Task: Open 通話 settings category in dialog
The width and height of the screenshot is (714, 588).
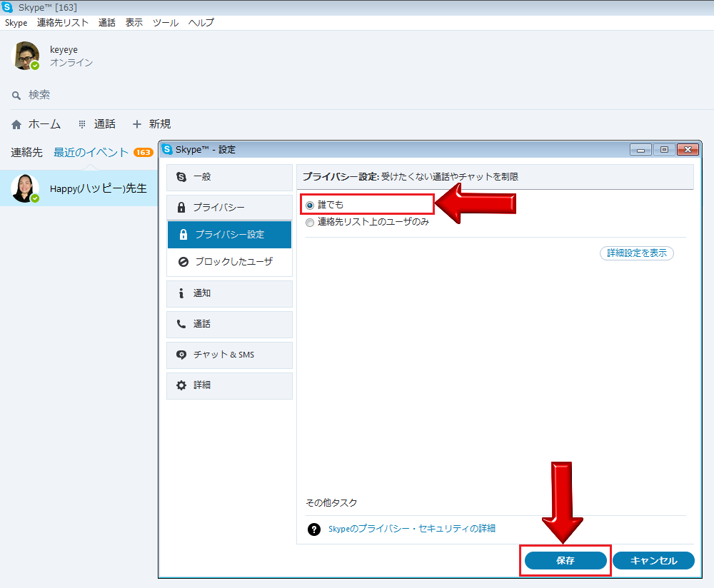Action: click(x=229, y=324)
